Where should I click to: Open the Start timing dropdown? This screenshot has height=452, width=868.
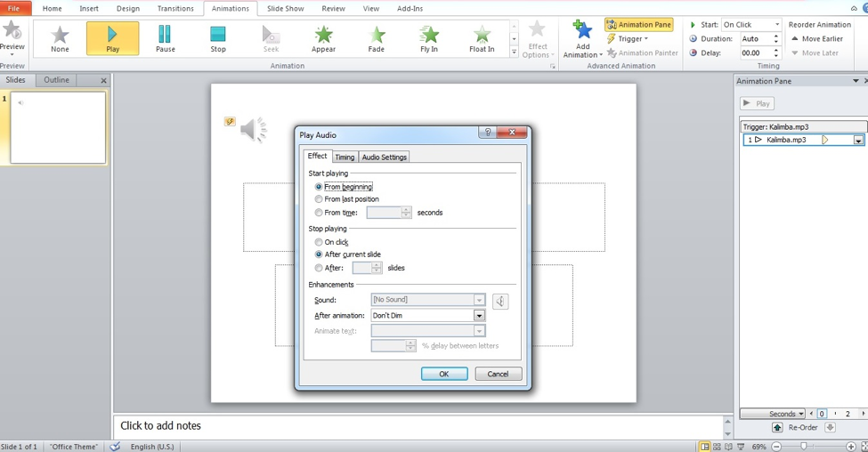(x=776, y=24)
